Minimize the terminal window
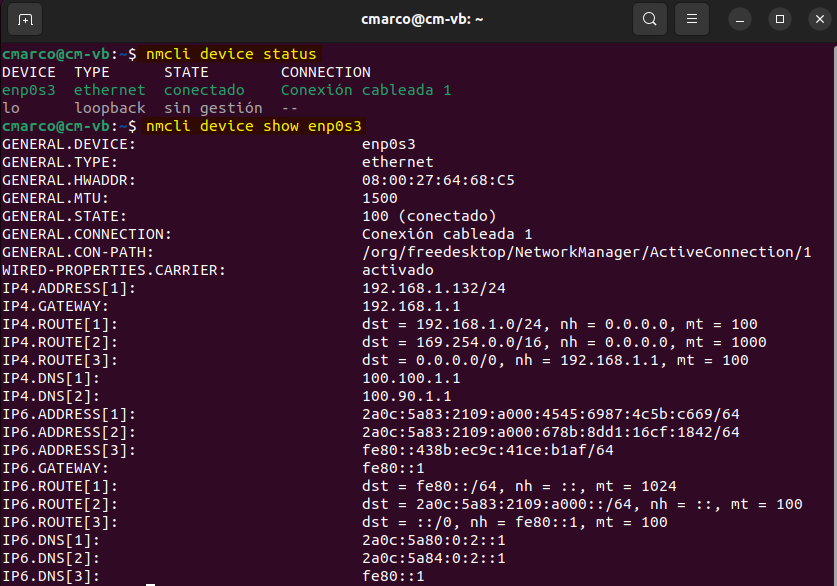 pos(741,19)
